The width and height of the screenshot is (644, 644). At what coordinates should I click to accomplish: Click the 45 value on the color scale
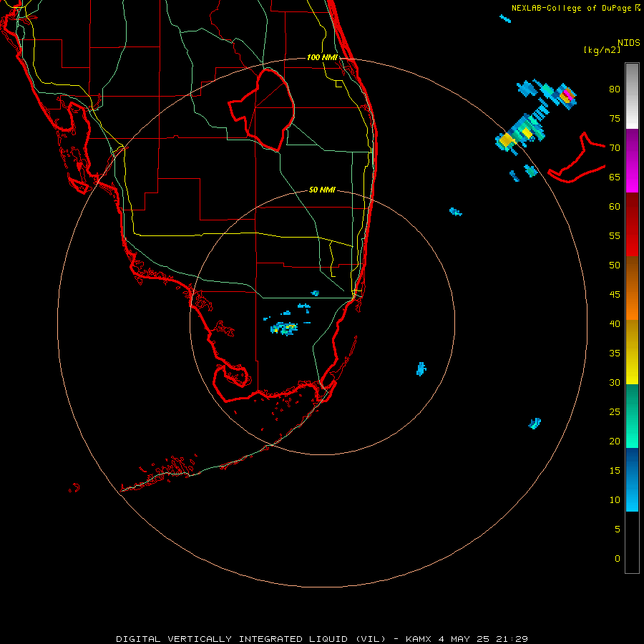615,295
